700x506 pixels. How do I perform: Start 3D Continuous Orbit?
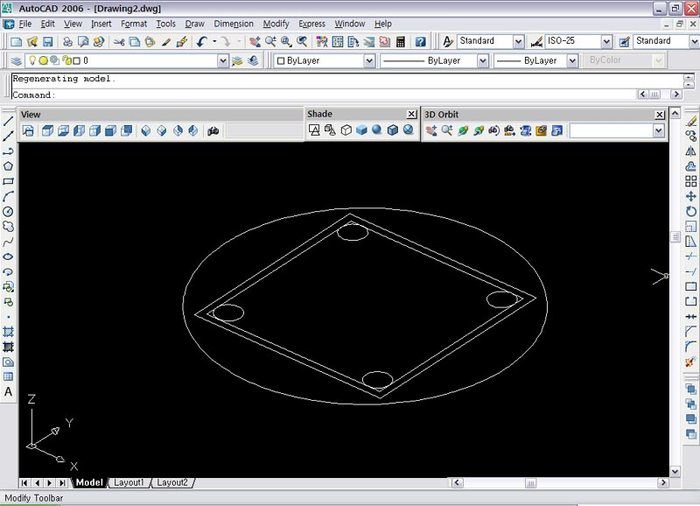click(x=479, y=130)
